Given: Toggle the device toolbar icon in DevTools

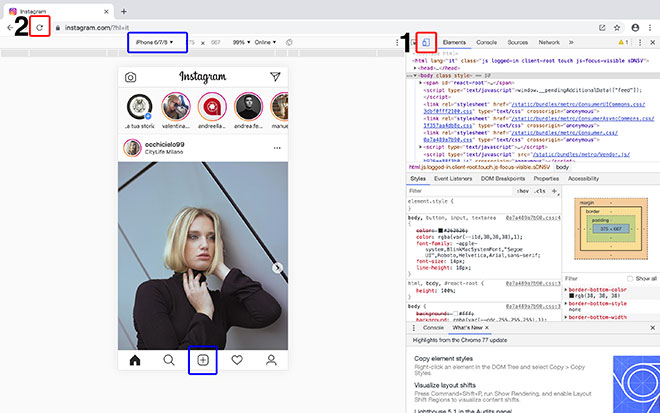Looking at the screenshot, I should [x=426, y=43].
